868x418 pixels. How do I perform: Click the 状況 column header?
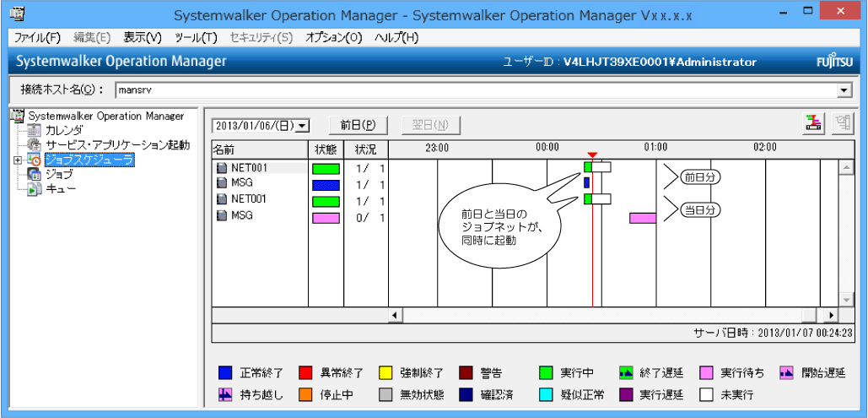366,149
